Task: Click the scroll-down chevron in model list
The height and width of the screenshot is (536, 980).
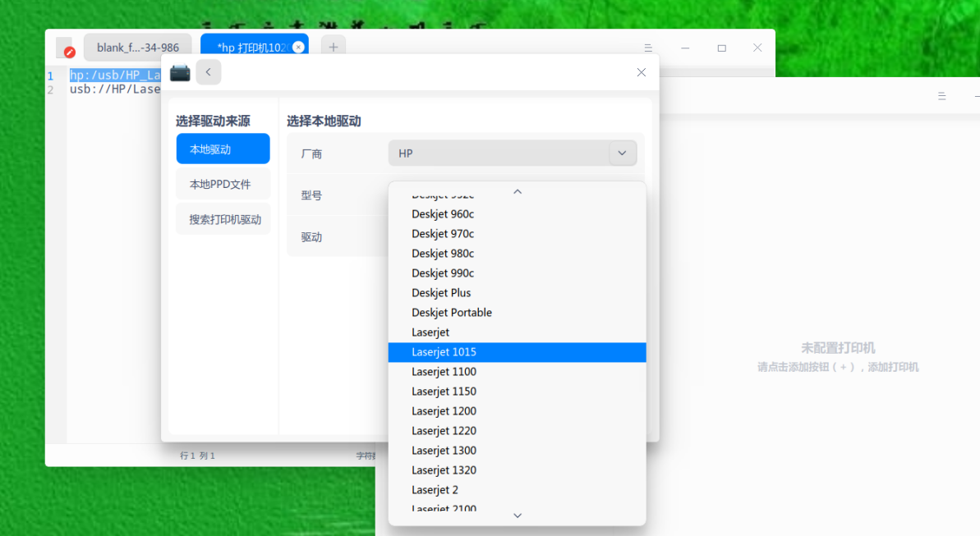Action: point(517,515)
